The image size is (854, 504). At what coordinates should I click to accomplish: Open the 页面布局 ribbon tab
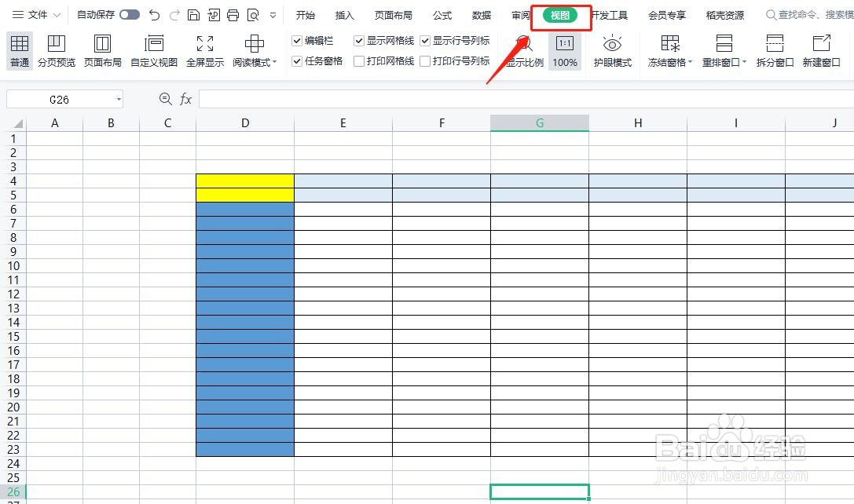(x=394, y=15)
